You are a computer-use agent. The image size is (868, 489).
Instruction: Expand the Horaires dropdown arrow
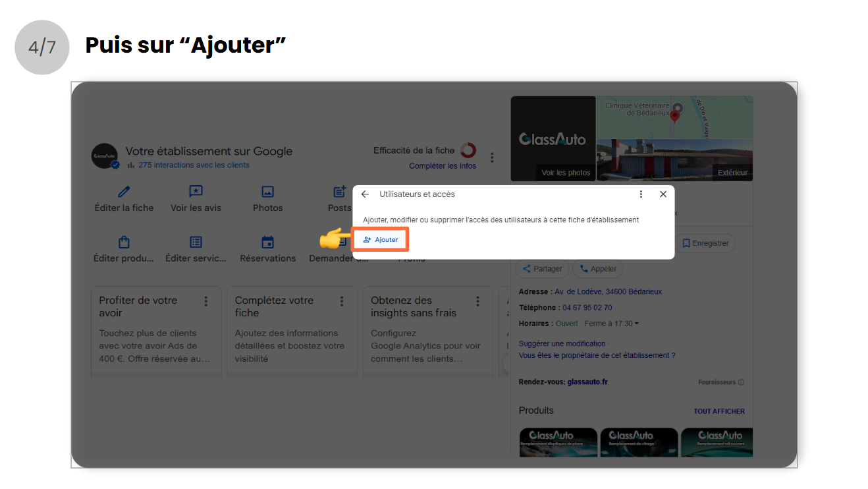636,324
